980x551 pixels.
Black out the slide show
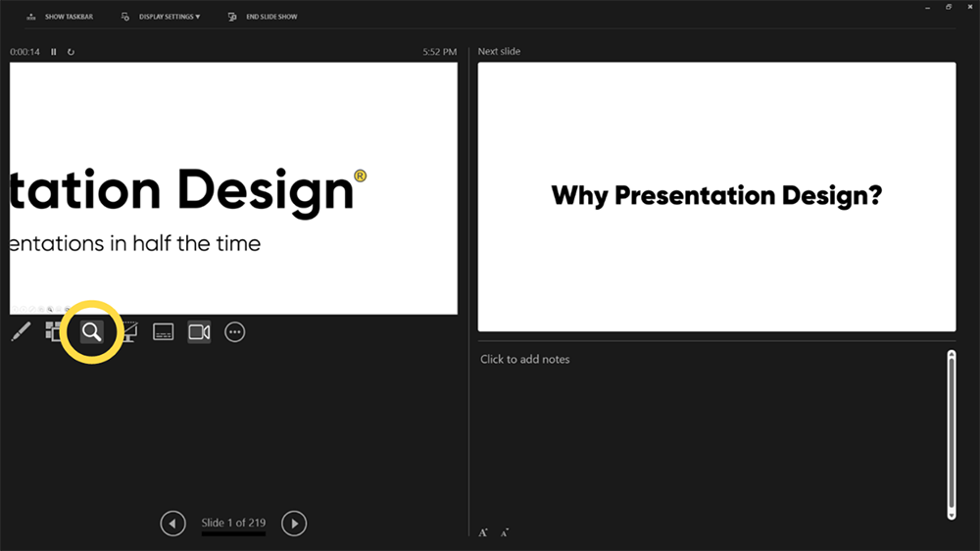click(128, 332)
